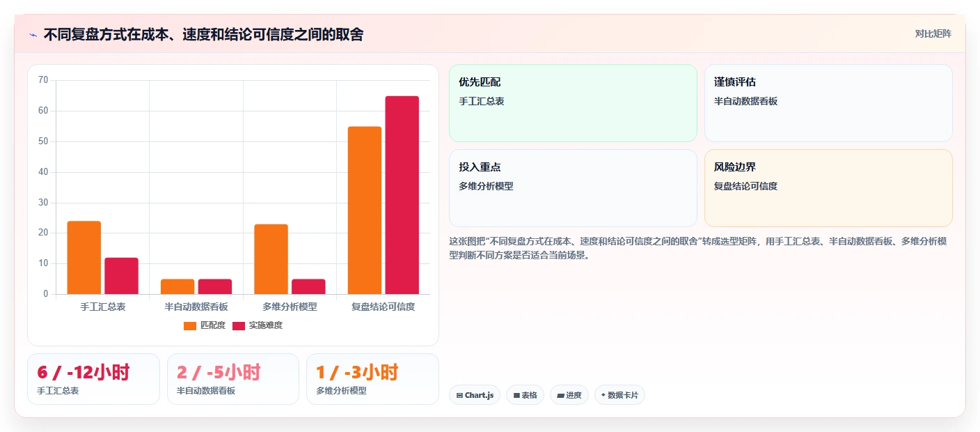Click the 多维分析模型 x-axis label
Image resolution: width=980 pixels, height=432 pixels.
point(290,307)
